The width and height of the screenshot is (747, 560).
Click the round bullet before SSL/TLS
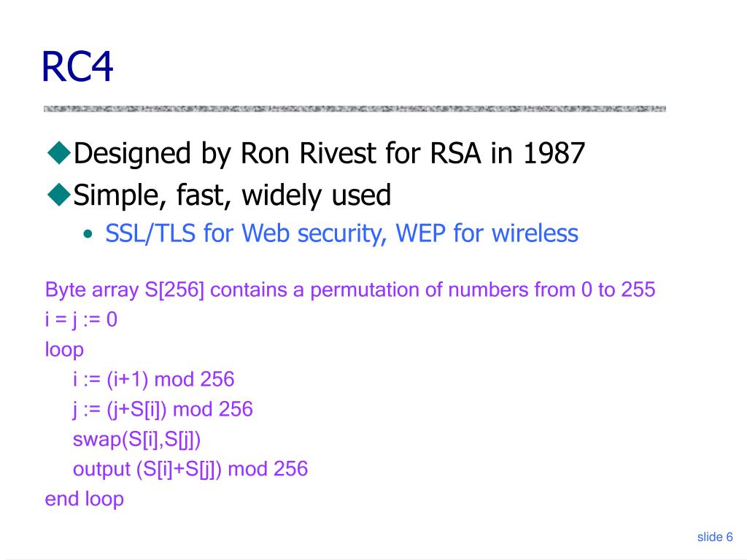(88, 234)
